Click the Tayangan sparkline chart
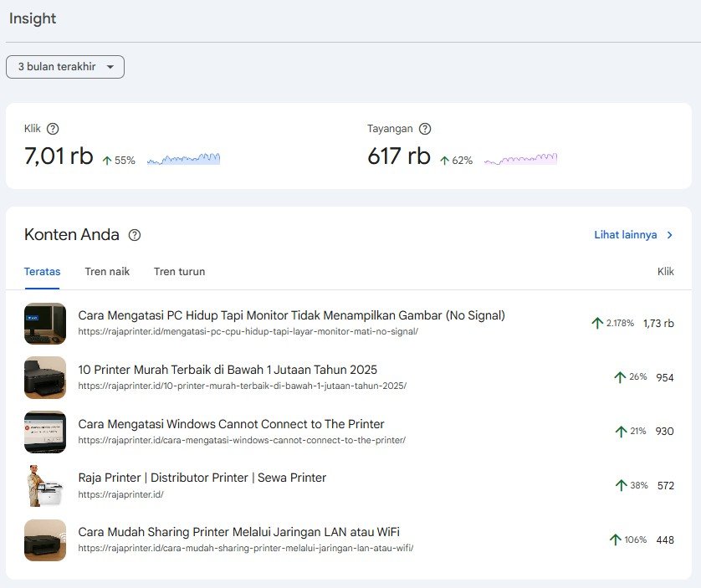 [520, 158]
